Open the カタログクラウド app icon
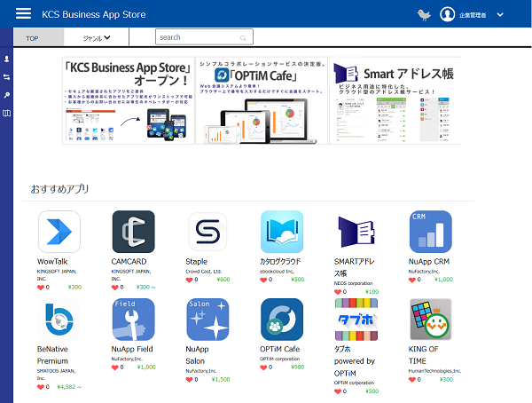This screenshot has height=403, width=532. (x=282, y=232)
